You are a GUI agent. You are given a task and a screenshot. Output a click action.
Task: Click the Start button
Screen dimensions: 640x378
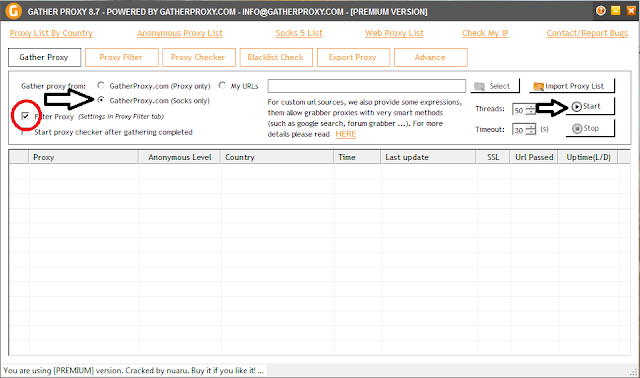tap(590, 106)
